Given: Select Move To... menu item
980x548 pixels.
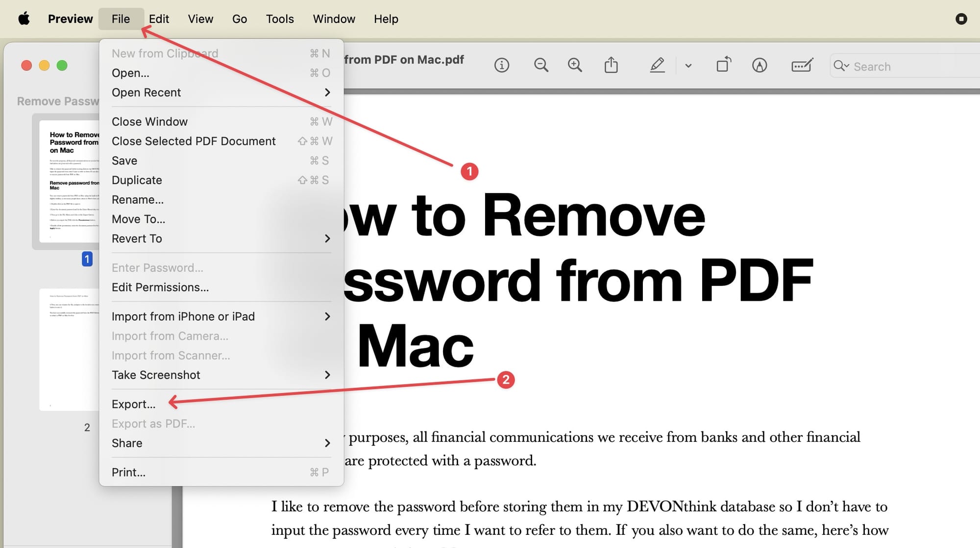Looking at the screenshot, I should tap(221, 219).
